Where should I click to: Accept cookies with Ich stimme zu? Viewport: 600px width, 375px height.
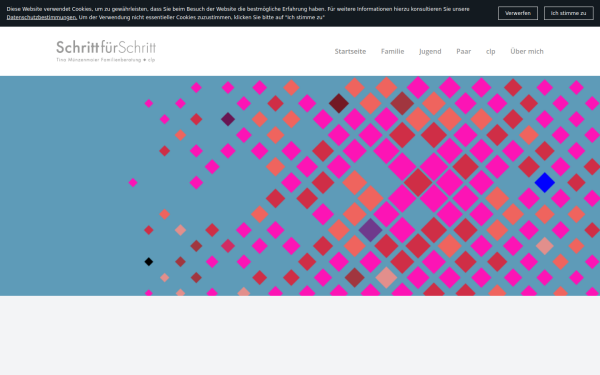[x=569, y=13]
